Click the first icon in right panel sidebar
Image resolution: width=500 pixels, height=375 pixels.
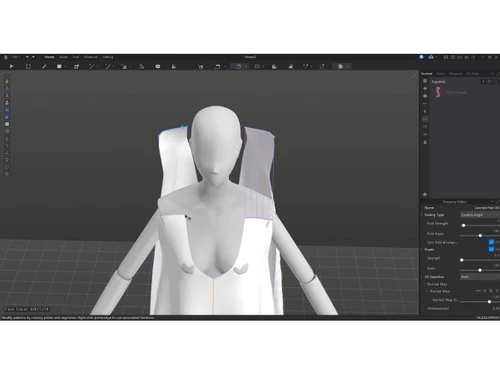(425, 81)
